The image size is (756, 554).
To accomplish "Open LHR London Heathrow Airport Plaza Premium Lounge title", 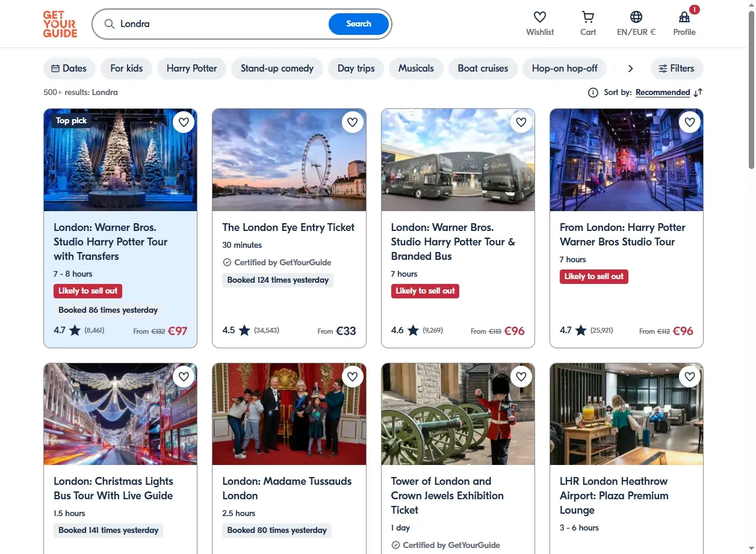I will [x=614, y=496].
